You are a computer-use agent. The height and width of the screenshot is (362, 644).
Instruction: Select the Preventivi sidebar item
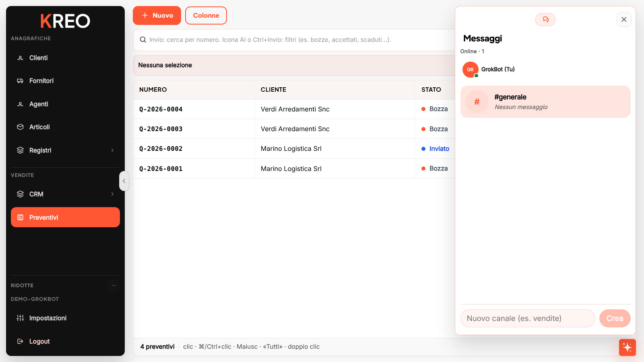(x=65, y=217)
